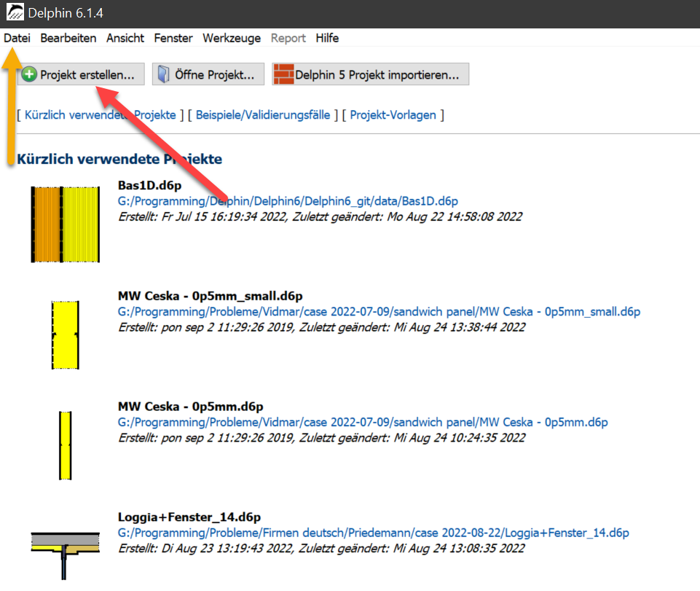Open the Ansicht menu
The image size is (700, 591).
coord(125,39)
